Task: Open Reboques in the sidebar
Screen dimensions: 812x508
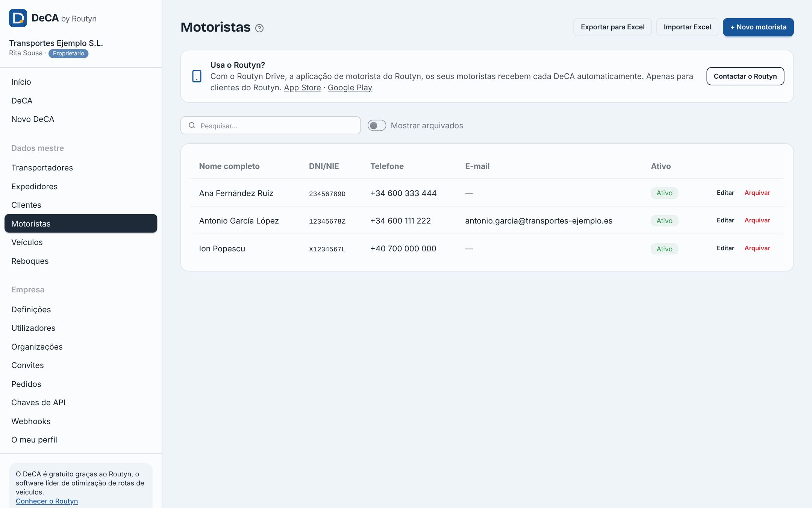Action: pyautogui.click(x=81, y=261)
